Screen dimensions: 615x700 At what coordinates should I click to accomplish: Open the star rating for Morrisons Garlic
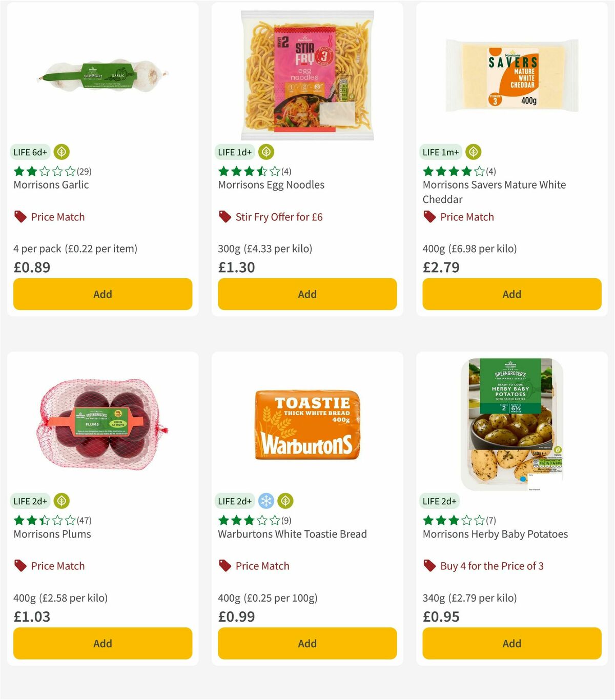point(44,171)
